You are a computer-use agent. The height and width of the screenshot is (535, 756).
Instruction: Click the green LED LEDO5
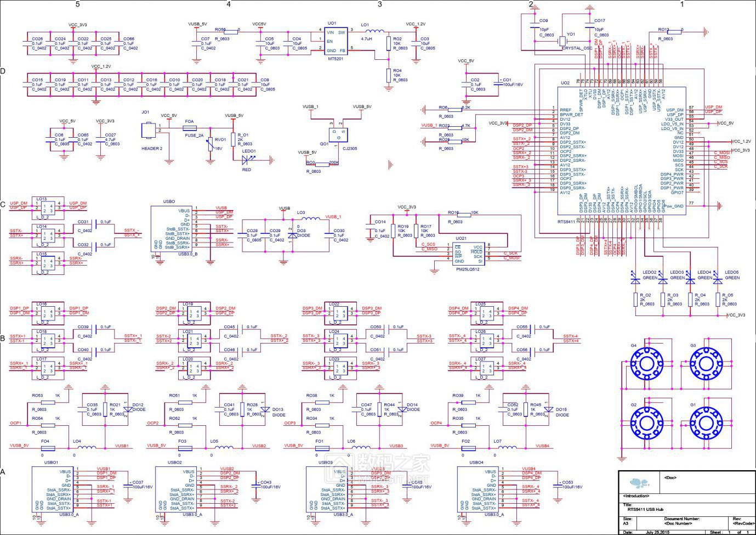point(718,278)
